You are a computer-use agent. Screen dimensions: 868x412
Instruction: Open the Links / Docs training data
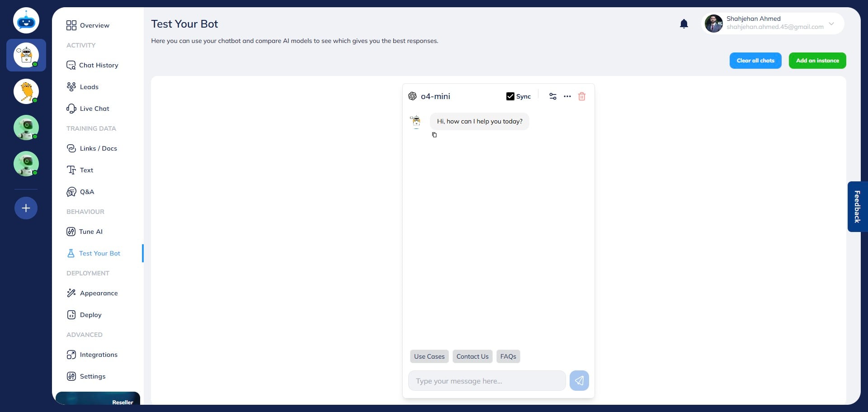pos(99,148)
